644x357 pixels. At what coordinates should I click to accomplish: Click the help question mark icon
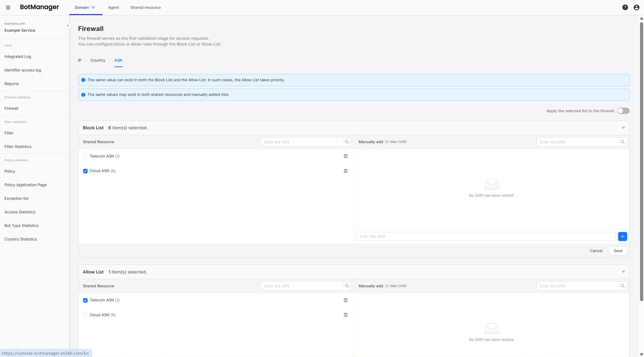625,8
